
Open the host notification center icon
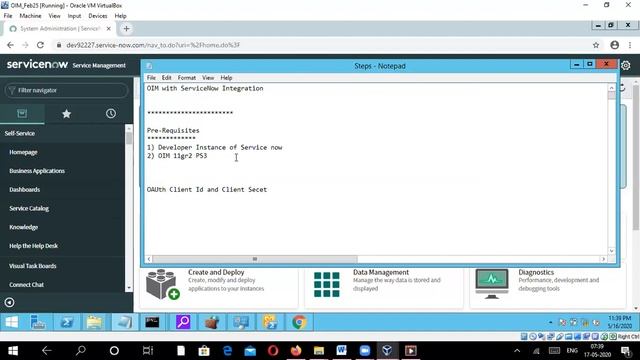pyautogui.click(x=625, y=351)
